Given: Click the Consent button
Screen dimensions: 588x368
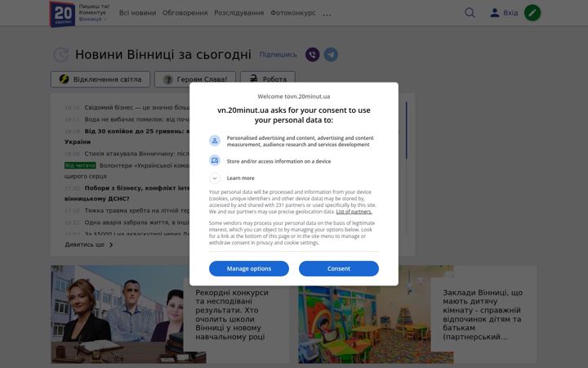Looking at the screenshot, I should coord(339,268).
